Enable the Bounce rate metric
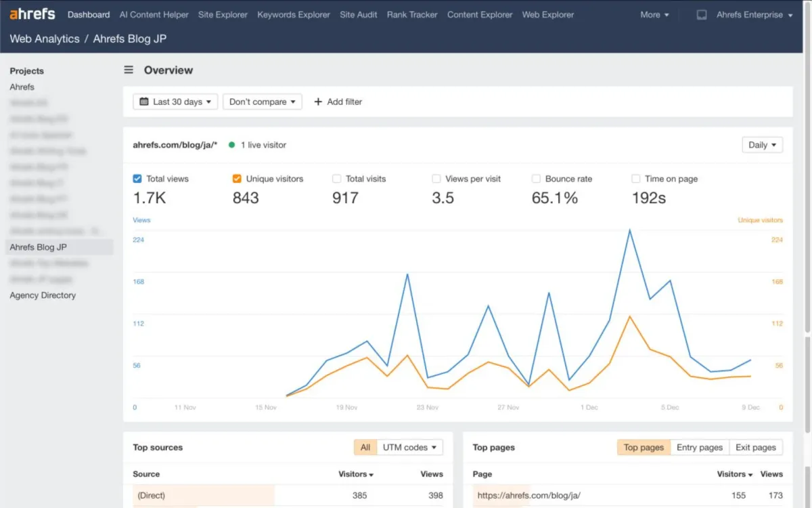 point(537,178)
